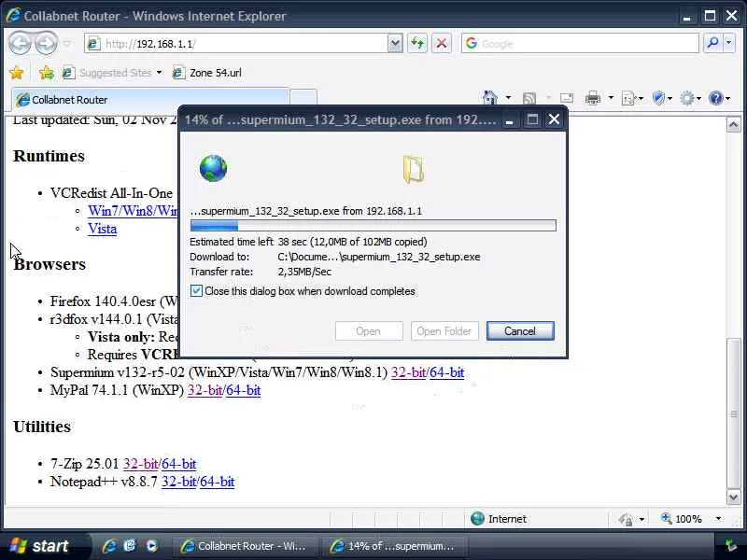The height and width of the screenshot is (560, 747).
Task: Click the globe icon in download dialog
Action: click(214, 168)
